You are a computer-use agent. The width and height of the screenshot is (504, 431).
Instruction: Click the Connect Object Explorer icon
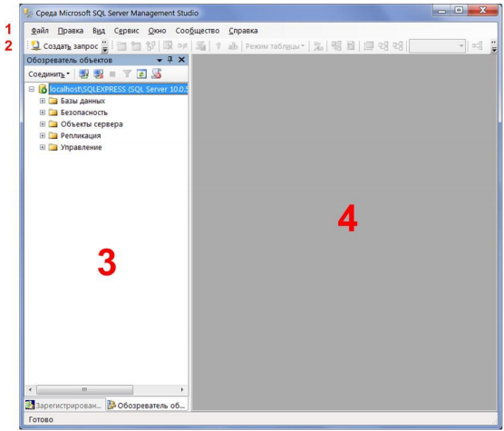84,74
